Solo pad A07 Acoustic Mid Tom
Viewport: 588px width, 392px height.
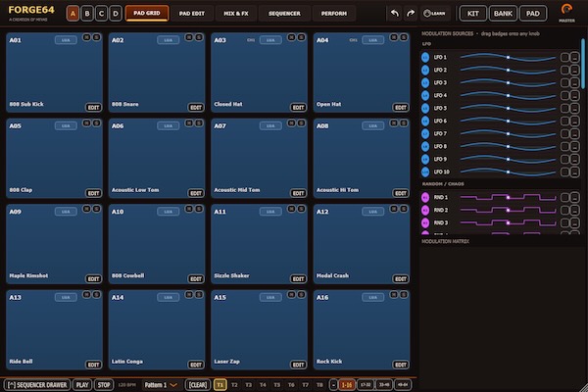[x=301, y=123]
